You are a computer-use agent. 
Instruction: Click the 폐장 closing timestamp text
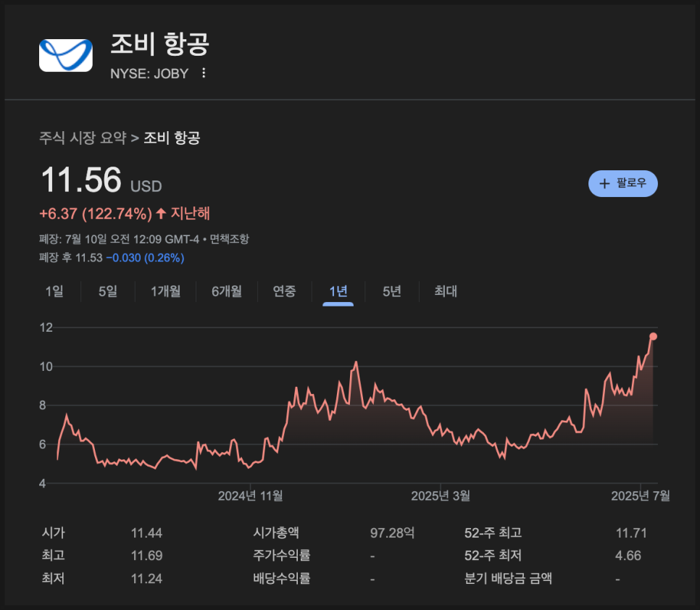click(x=119, y=239)
